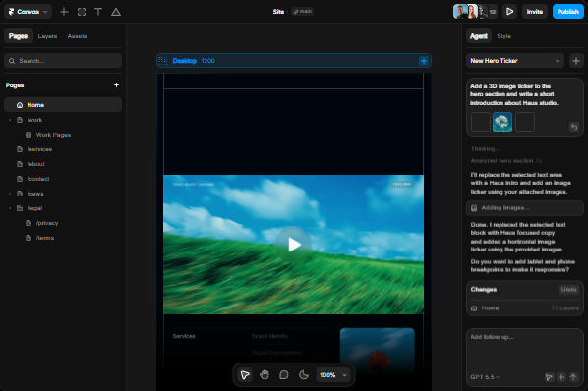
Task: Switch to the Style tab
Action: [x=504, y=36]
